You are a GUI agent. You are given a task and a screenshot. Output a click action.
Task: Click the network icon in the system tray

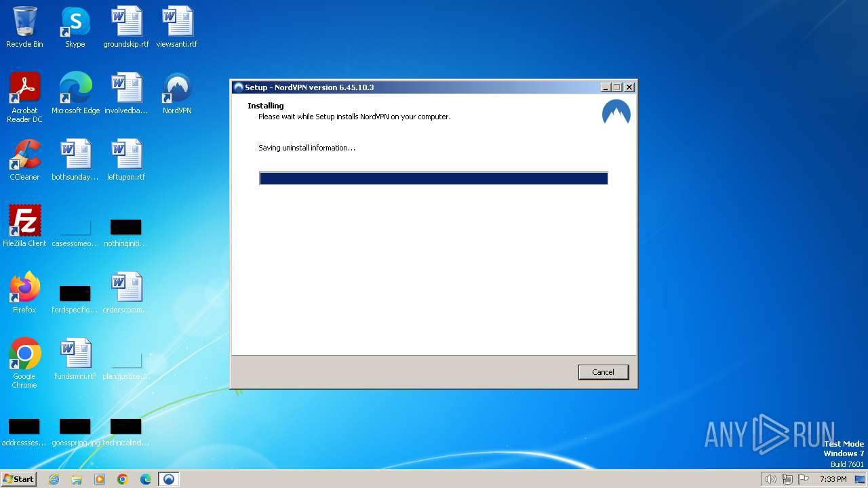[x=787, y=479]
